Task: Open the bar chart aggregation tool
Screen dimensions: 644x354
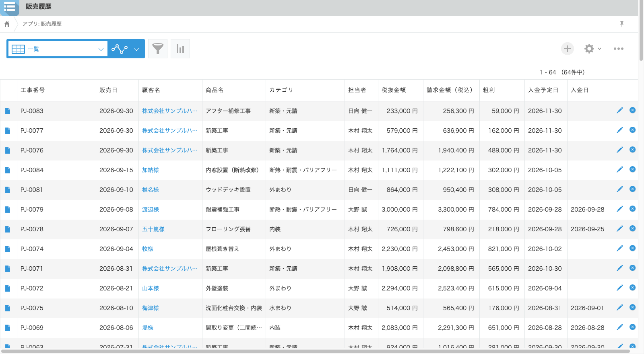Action: pyautogui.click(x=180, y=49)
